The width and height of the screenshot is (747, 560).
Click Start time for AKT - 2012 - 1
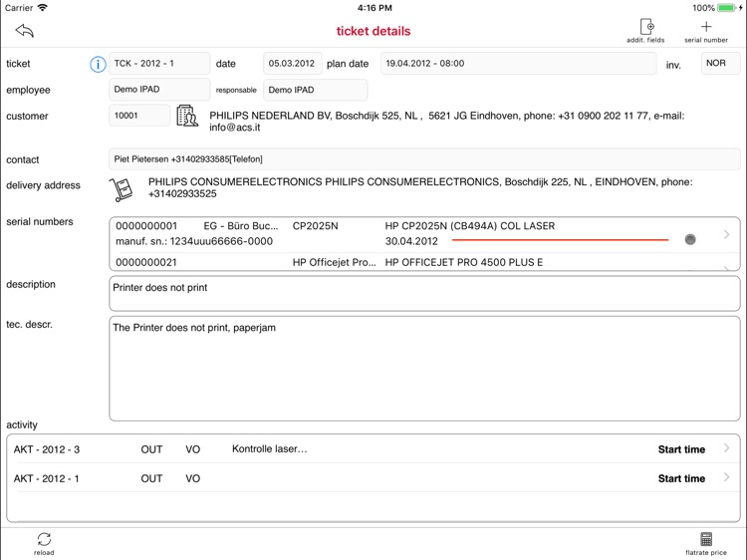[x=681, y=478]
